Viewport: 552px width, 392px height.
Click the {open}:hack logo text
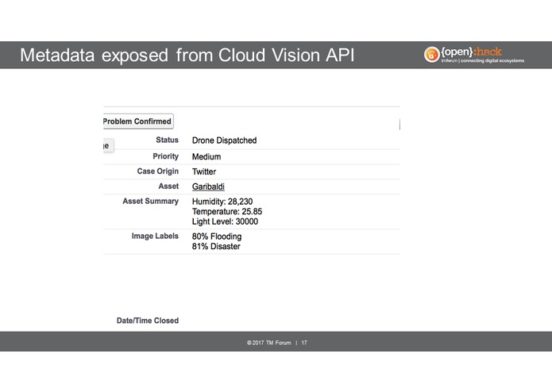(471, 52)
